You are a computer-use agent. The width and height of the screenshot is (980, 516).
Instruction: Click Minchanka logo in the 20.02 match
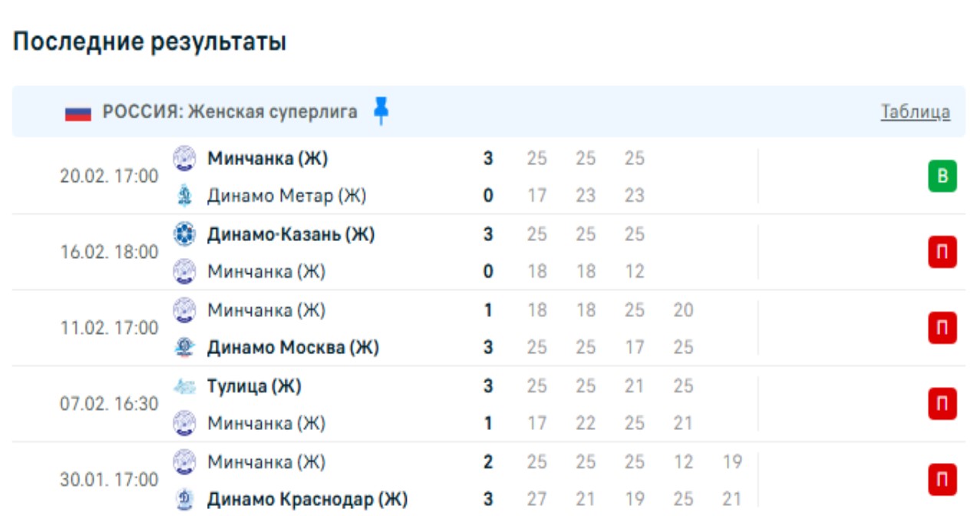(x=184, y=159)
